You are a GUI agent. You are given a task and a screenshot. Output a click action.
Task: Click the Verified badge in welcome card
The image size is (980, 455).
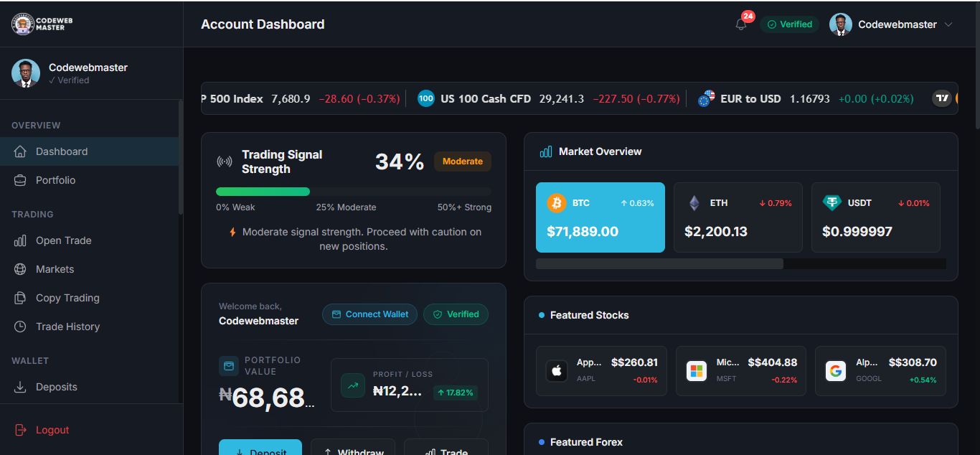point(456,314)
